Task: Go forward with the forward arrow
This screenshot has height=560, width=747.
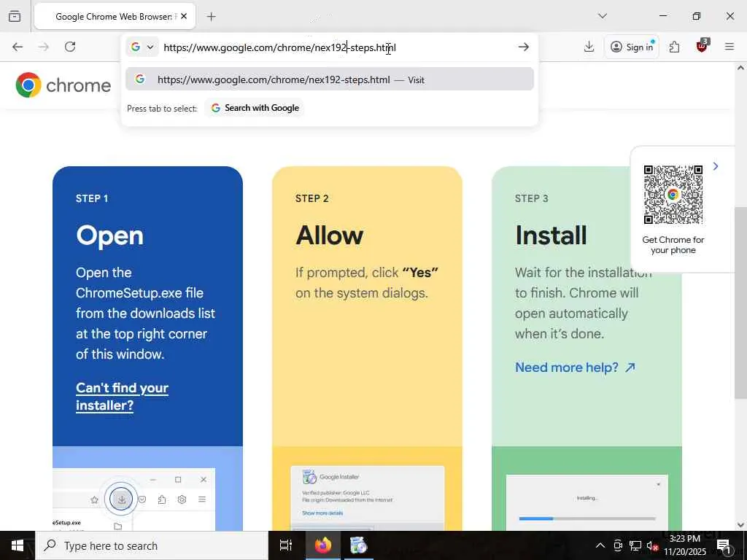Action: 43,47
